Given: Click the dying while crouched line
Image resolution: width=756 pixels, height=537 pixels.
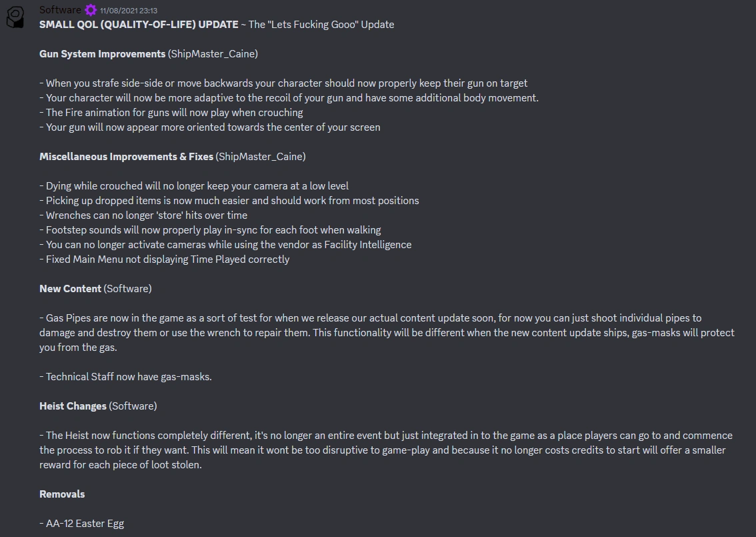Looking at the screenshot, I should (195, 186).
